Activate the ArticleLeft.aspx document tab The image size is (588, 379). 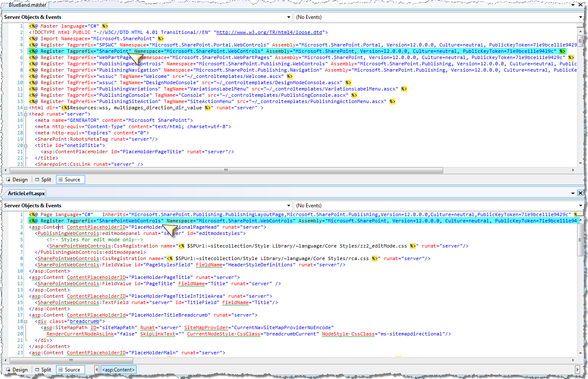(x=26, y=193)
